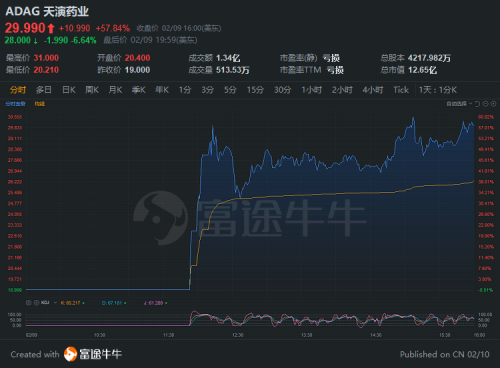The width and height of the screenshot is (500, 368).
Task: Click the 昨收价 value 19.000
Action: [x=137, y=70]
